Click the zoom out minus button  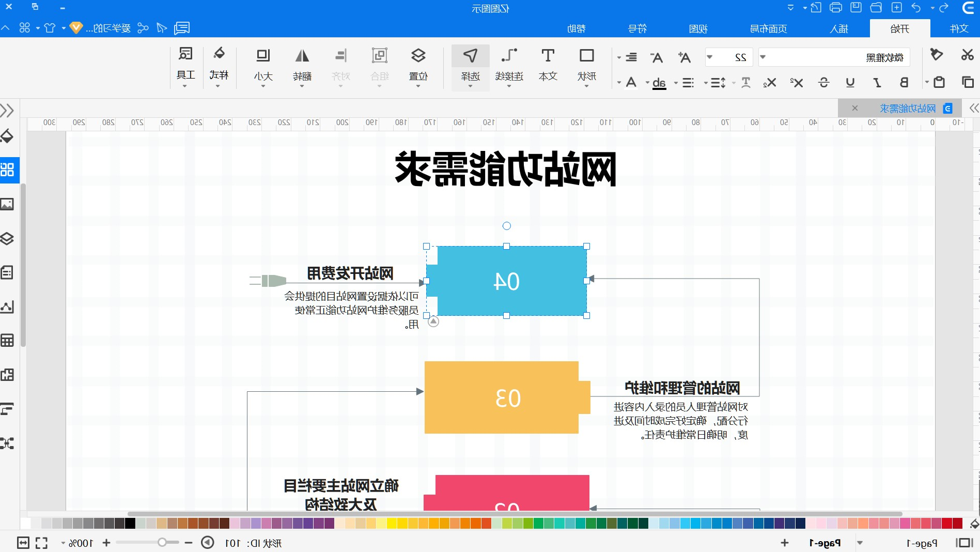pos(189,543)
